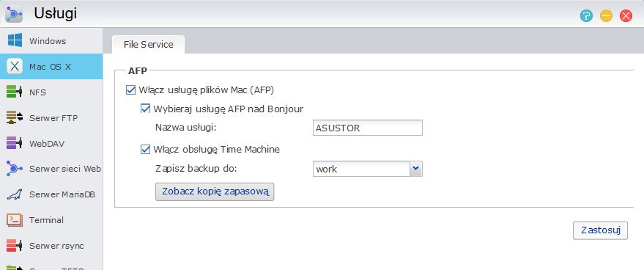Click the Serwer FTP icon
Image resolution: width=644 pixels, height=270 pixels.
[x=15, y=117]
